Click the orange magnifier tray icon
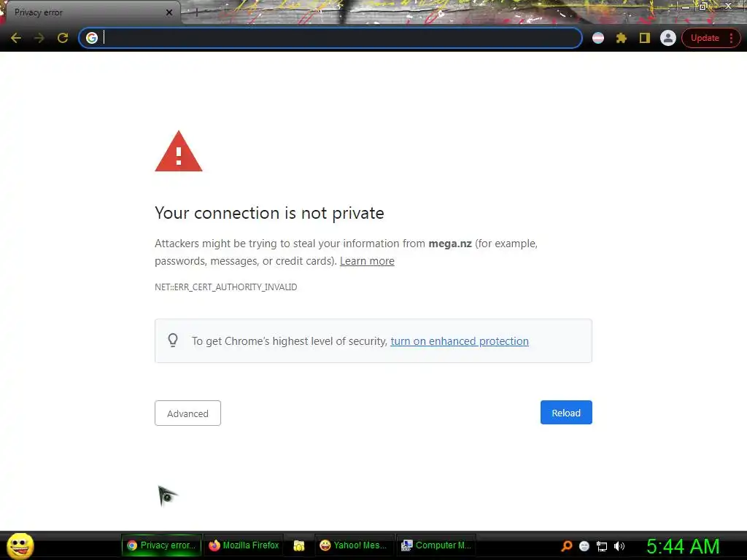The width and height of the screenshot is (747, 560). pos(566,546)
